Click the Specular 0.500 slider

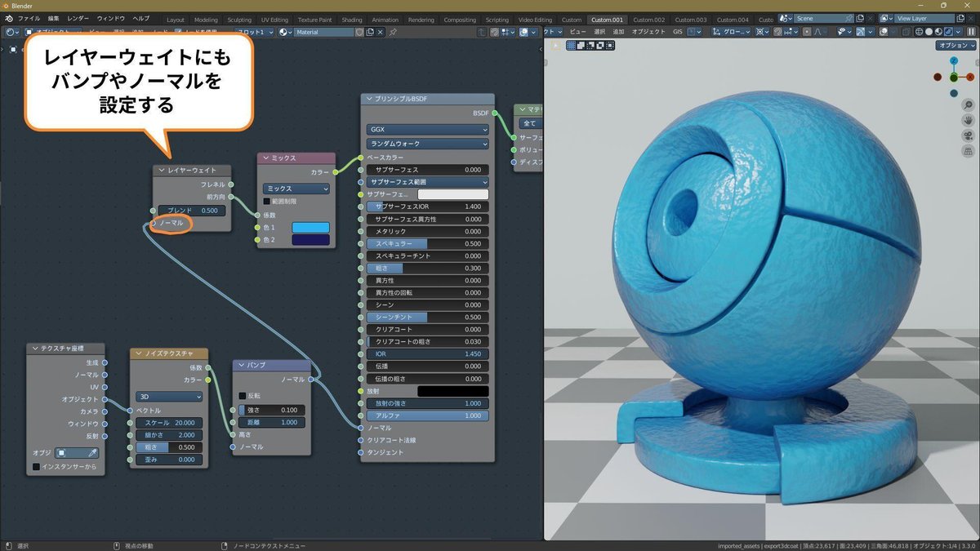pyautogui.click(x=427, y=243)
